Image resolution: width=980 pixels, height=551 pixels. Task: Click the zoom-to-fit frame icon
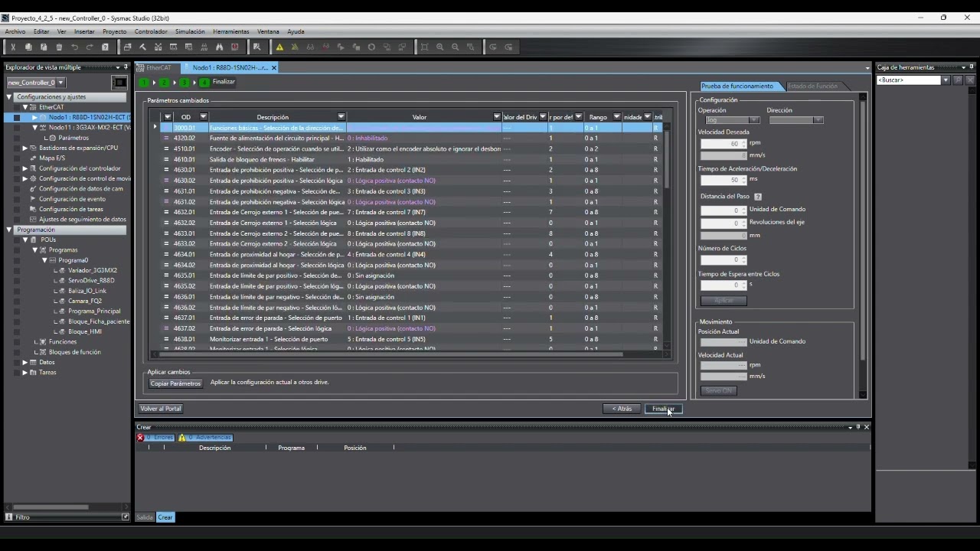point(424,47)
